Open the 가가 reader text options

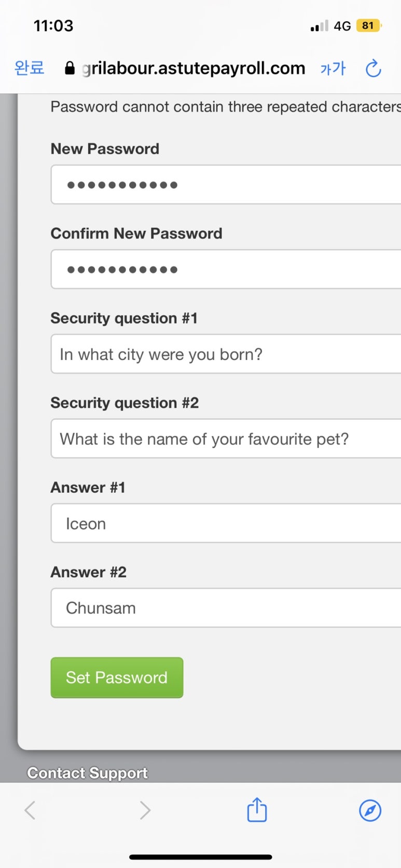[x=333, y=68]
